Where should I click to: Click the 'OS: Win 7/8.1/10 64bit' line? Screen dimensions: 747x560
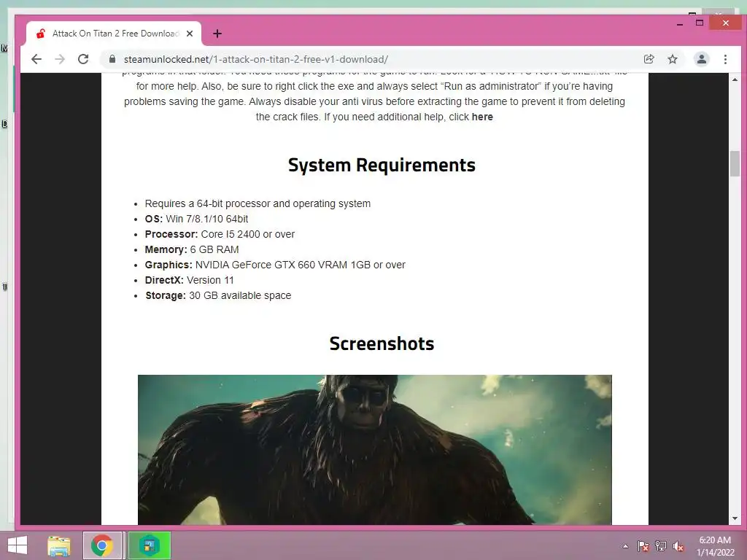196,219
